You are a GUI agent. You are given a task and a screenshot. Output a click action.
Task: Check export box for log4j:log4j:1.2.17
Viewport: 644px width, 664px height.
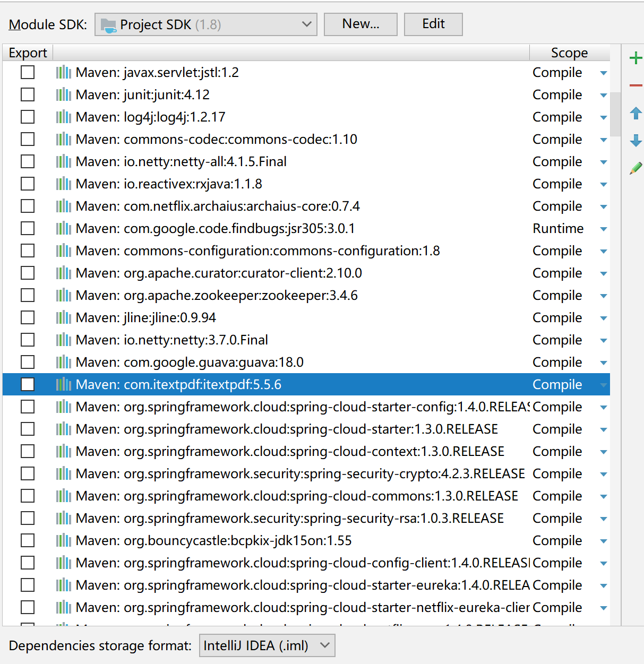pyautogui.click(x=28, y=117)
